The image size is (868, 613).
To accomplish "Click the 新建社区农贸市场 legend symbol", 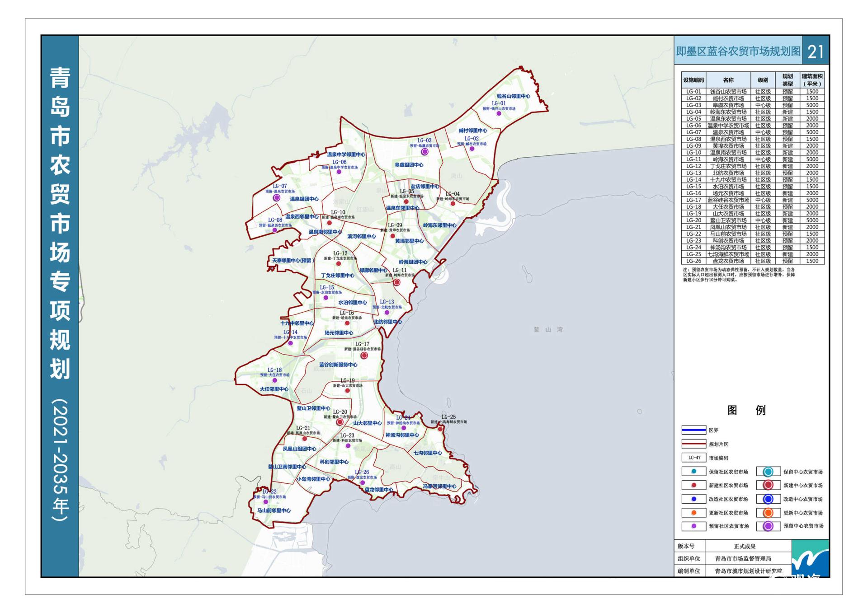I will (x=693, y=485).
